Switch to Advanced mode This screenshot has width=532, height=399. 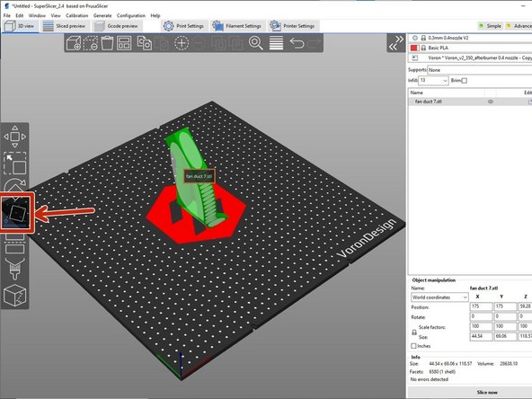coord(519,26)
